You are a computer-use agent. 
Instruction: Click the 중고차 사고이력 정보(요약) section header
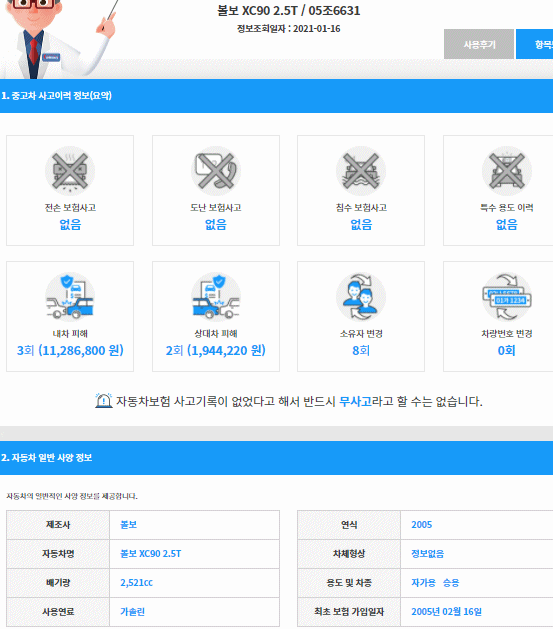[276, 96]
